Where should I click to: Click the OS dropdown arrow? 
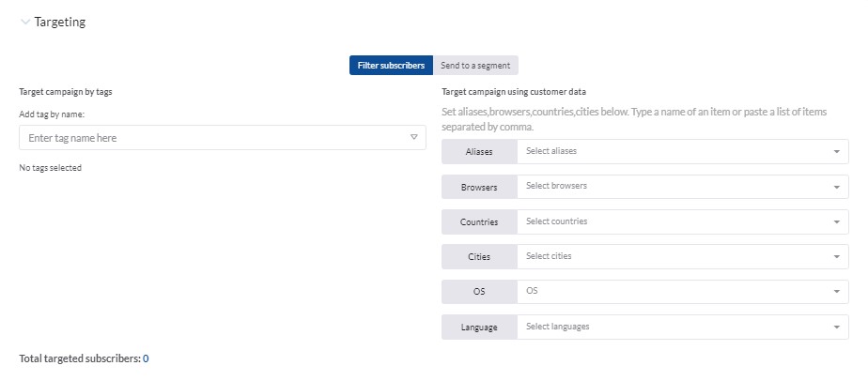point(836,292)
